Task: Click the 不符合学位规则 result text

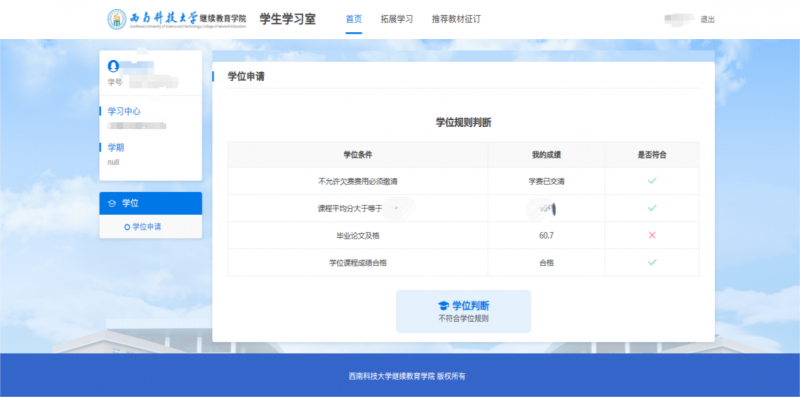Action: [x=463, y=318]
